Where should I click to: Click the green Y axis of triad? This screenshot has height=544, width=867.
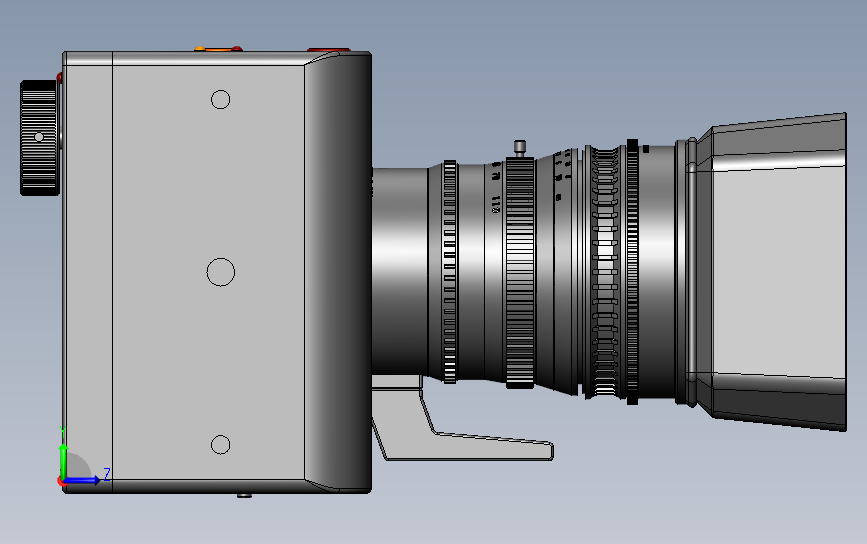coord(64,459)
